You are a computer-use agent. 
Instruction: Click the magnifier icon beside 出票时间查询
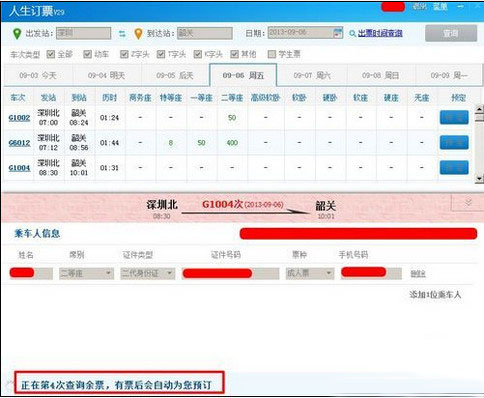coord(353,33)
